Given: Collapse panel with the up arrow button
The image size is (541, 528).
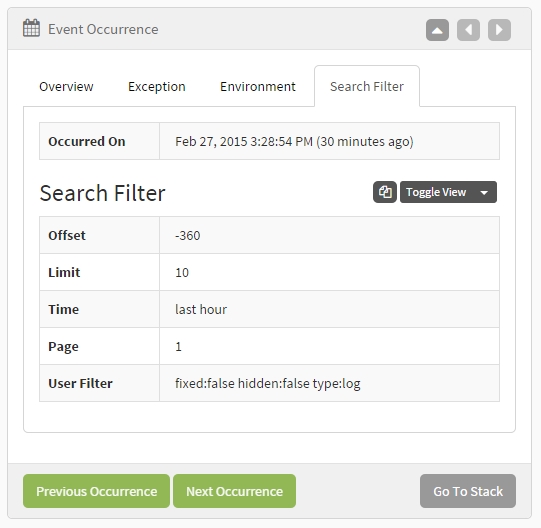Looking at the screenshot, I should click(437, 30).
